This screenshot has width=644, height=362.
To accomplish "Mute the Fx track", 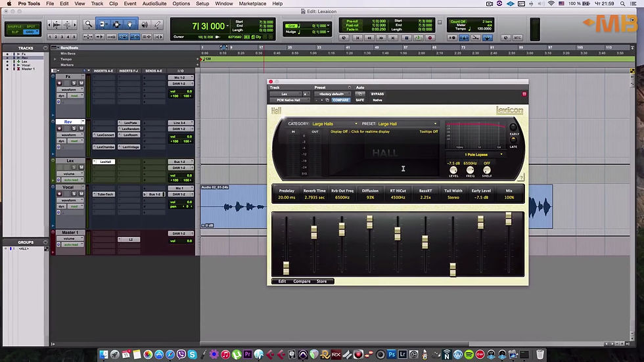I will point(81,83).
